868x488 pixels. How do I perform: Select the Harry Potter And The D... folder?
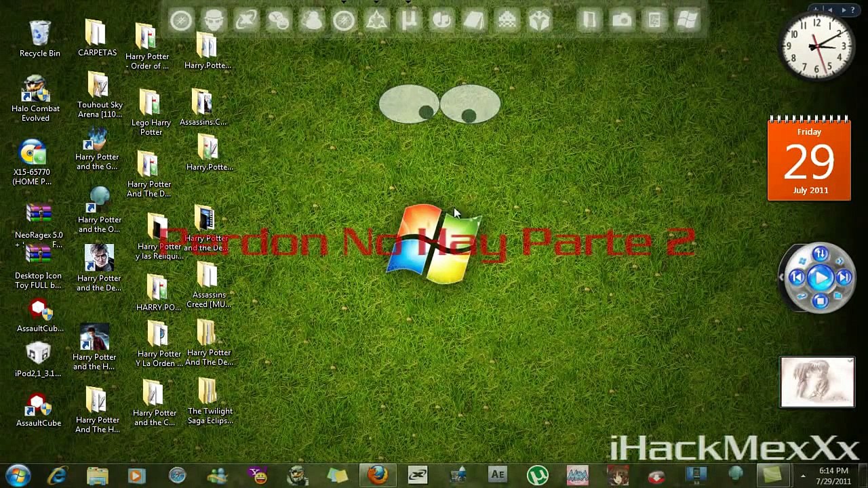(149, 175)
